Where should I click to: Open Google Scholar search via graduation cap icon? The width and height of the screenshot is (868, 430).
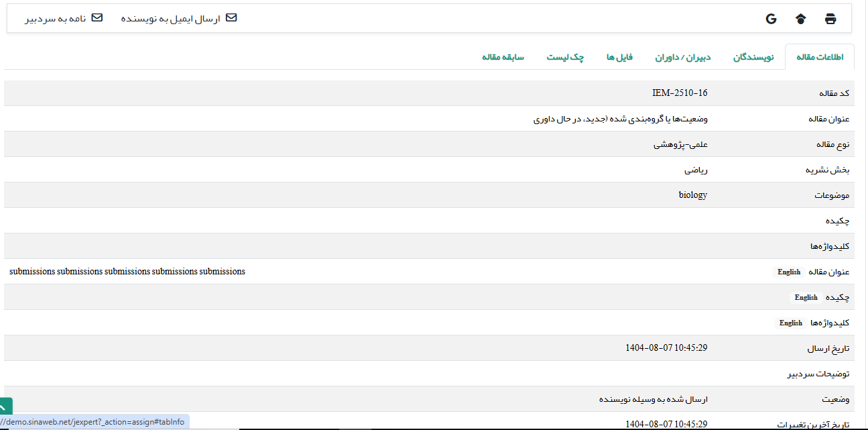point(800,19)
